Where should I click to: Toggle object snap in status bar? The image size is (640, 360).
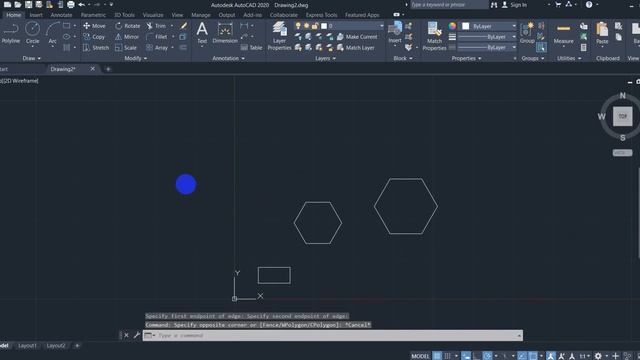(533, 356)
